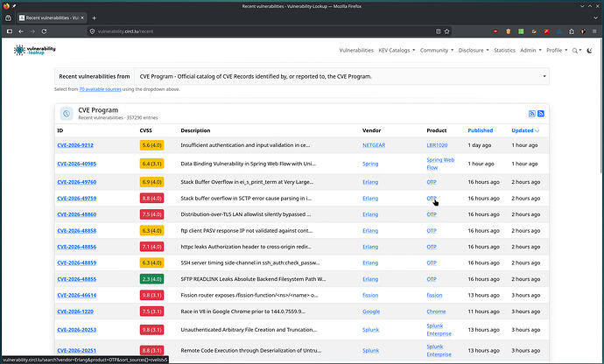This screenshot has height=364, width=604.
Task: Click the page vertical scrollbar
Action: [601, 106]
